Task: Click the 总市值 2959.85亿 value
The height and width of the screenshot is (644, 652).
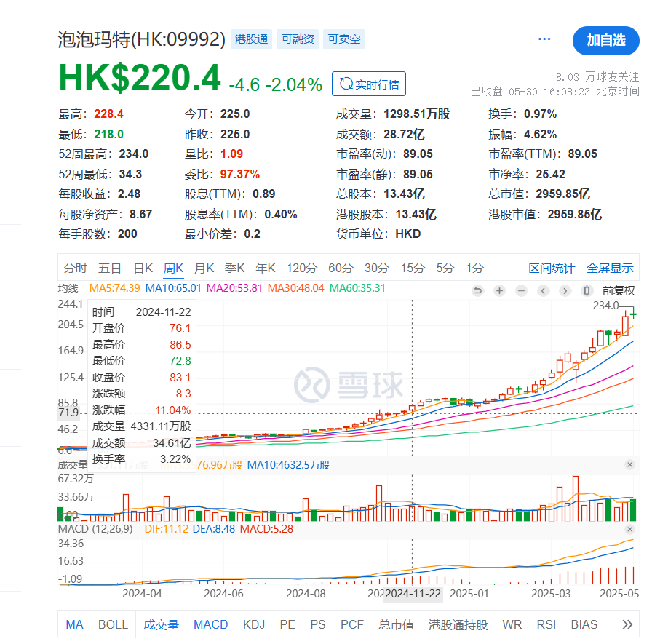Action: [562, 194]
